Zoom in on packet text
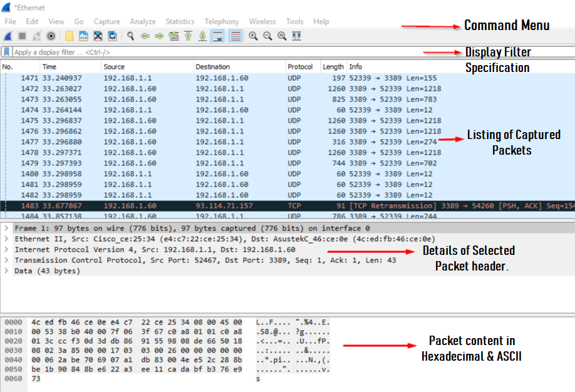Screen dimensions: 575x392 coord(253,36)
